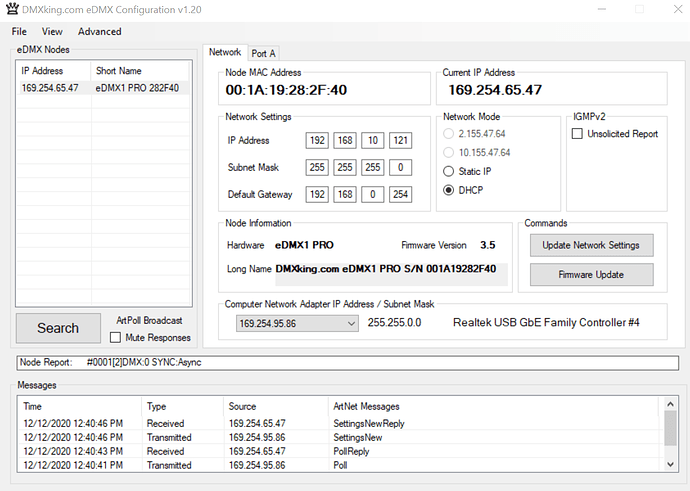Click the Realtek USB GbE Family Controller #4 text
The image size is (690, 491).
point(546,322)
